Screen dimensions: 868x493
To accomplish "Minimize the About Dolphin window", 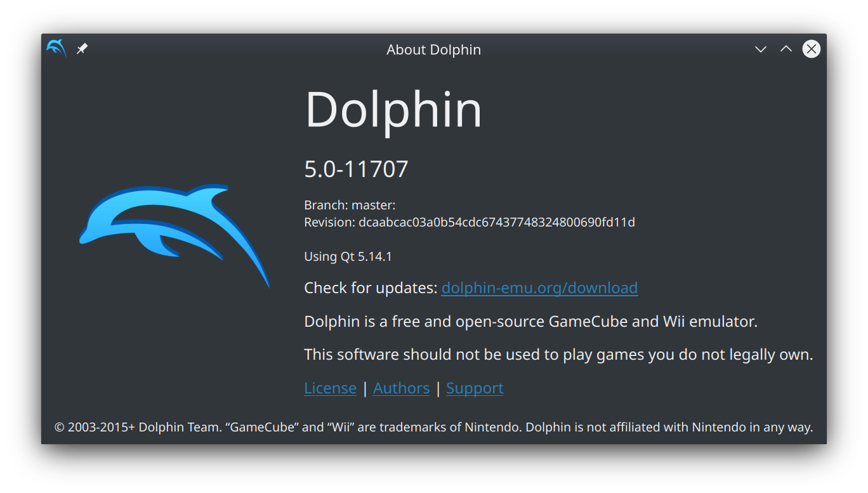I will [760, 49].
